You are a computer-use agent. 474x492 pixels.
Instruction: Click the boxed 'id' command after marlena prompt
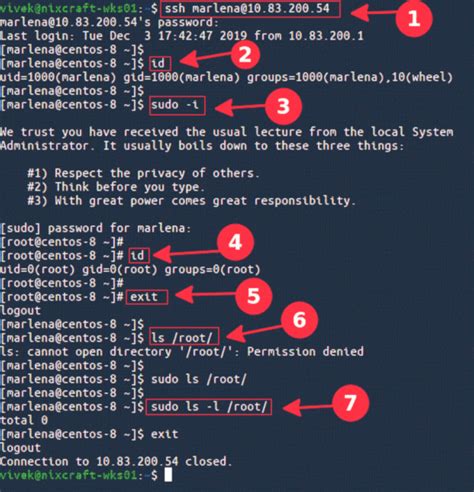(x=160, y=63)
